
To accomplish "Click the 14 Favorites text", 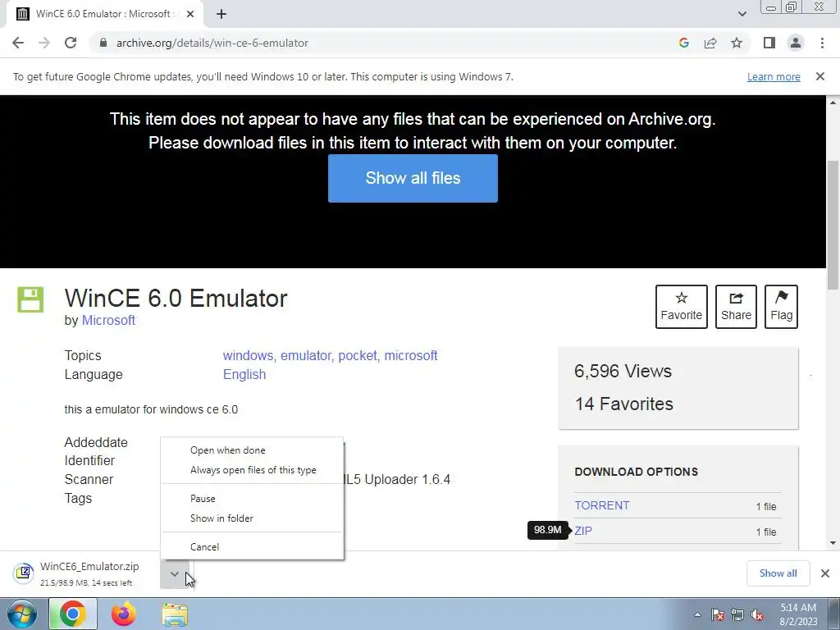I will pyautogui.click(x=623, y=404).
